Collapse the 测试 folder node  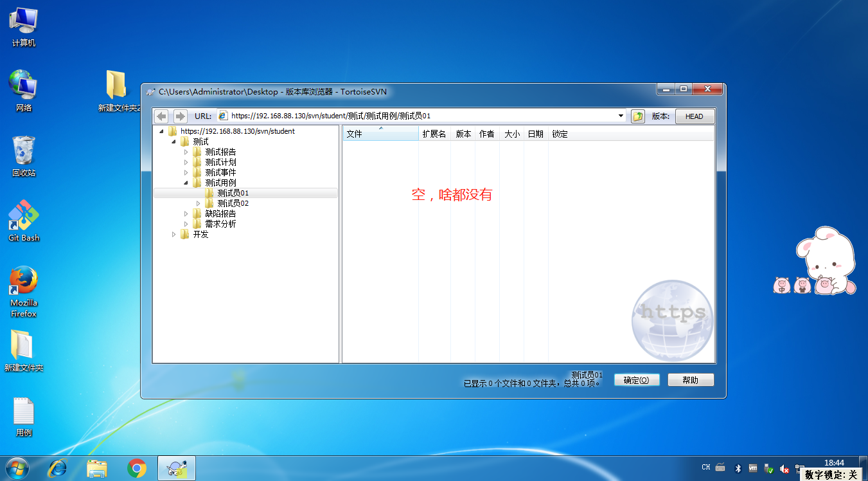coord(173,141)
